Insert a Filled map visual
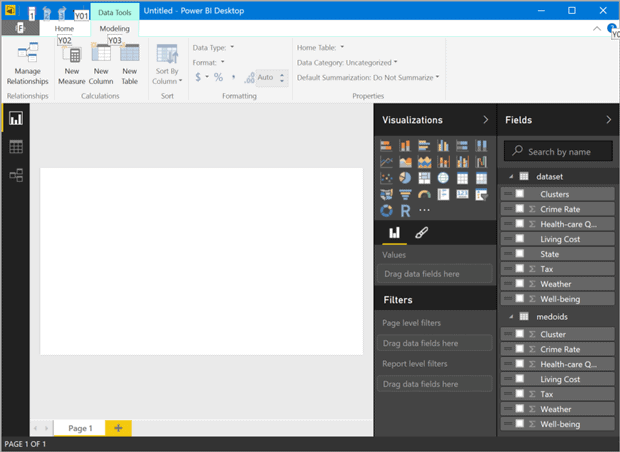The width and height of the screenshot is (620, 452). click(386, 194)
